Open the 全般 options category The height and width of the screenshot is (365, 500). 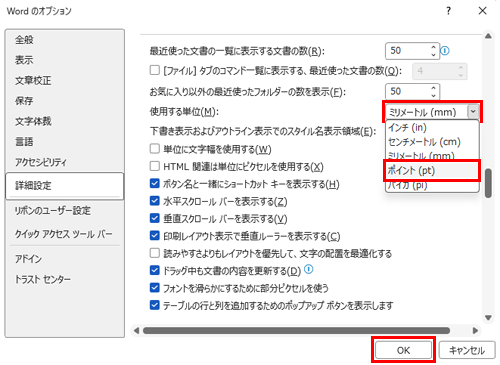point(65,40)
